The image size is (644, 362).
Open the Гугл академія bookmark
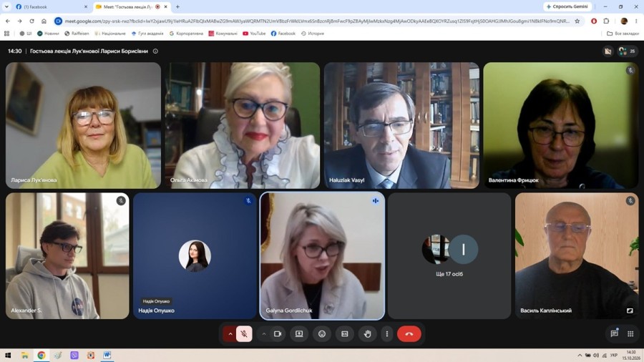pyautogui.click(x=147, y=34)
